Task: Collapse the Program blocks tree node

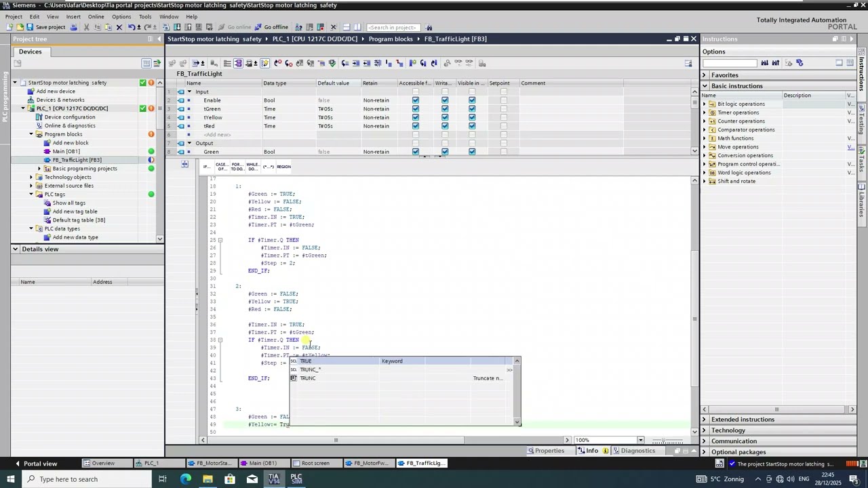Action: coord(31,134)
